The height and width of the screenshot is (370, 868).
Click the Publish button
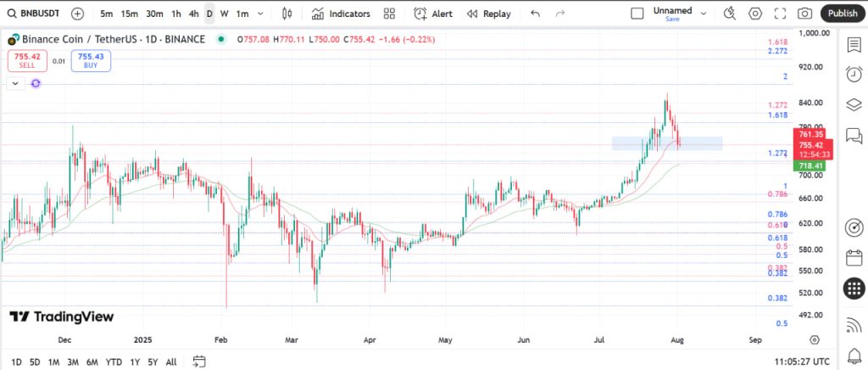click(843, 14)
